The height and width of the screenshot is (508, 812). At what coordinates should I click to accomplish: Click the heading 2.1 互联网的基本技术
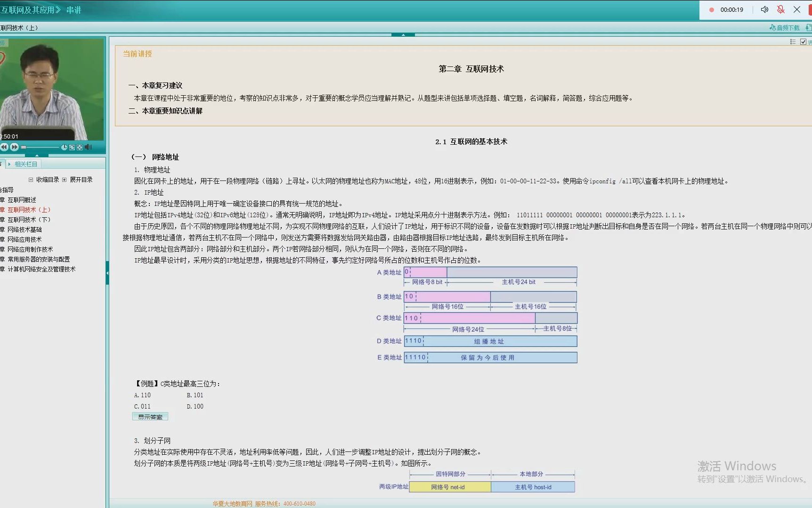point(471,141)
